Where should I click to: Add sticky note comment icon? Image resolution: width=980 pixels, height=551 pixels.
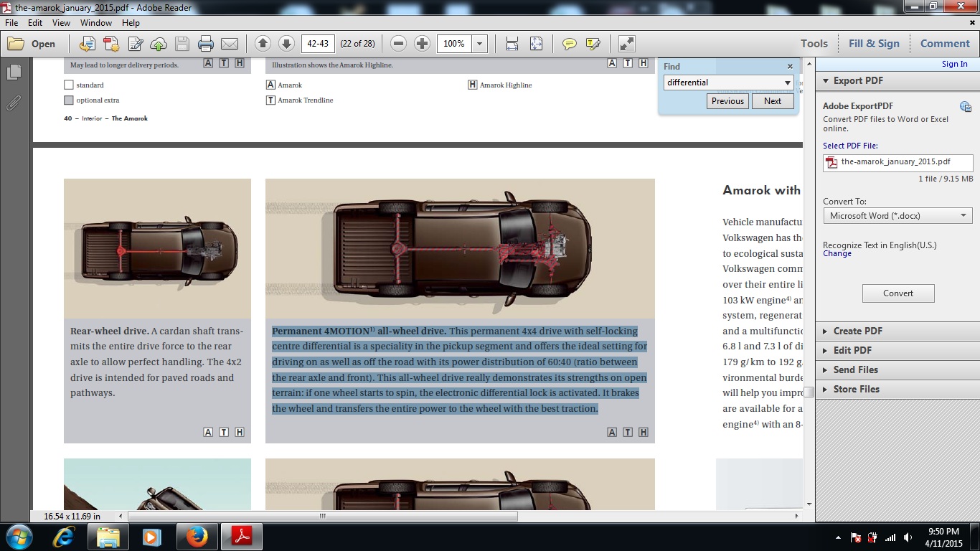pos(570,44)
